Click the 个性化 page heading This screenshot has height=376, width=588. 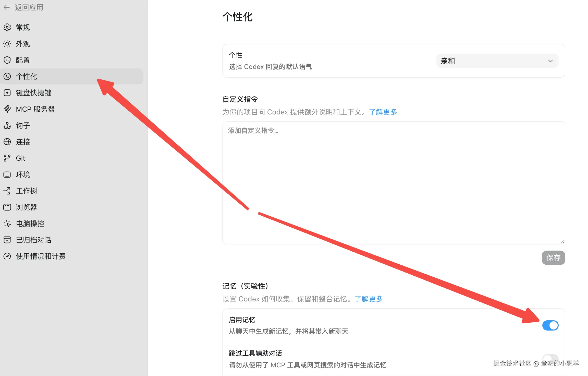[x=237, y=17]
